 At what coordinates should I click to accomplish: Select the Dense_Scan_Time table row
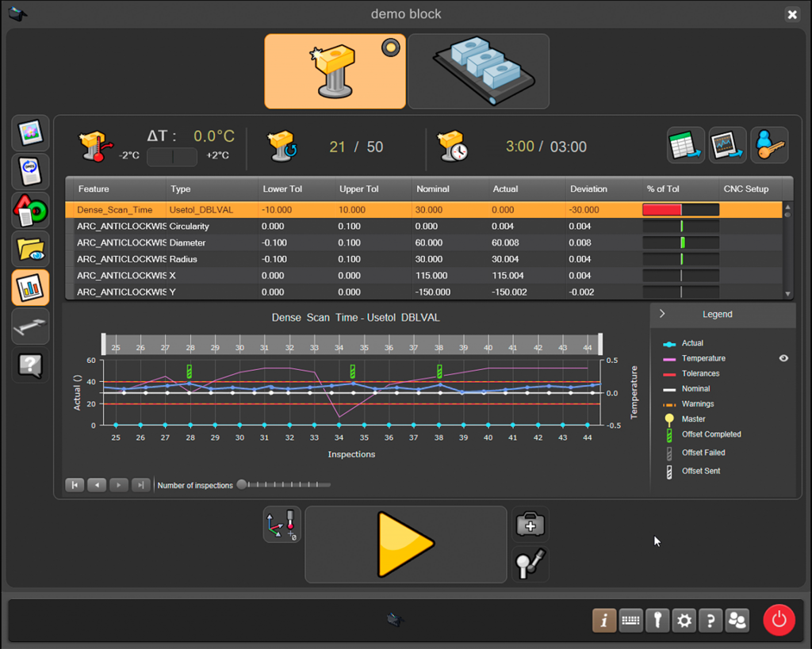tap(423, 210)
